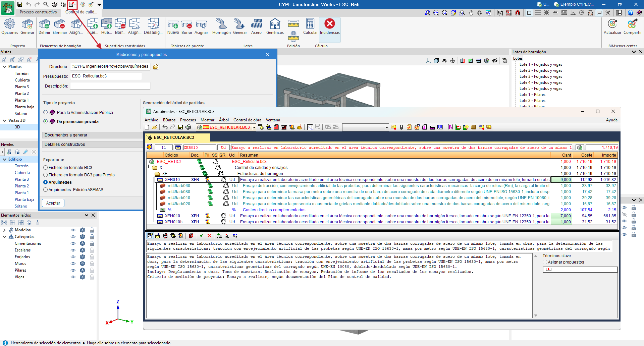Choose 'Fichero en formato BC3' export option
Screen dimensions: 644x346
pos(46,168)
